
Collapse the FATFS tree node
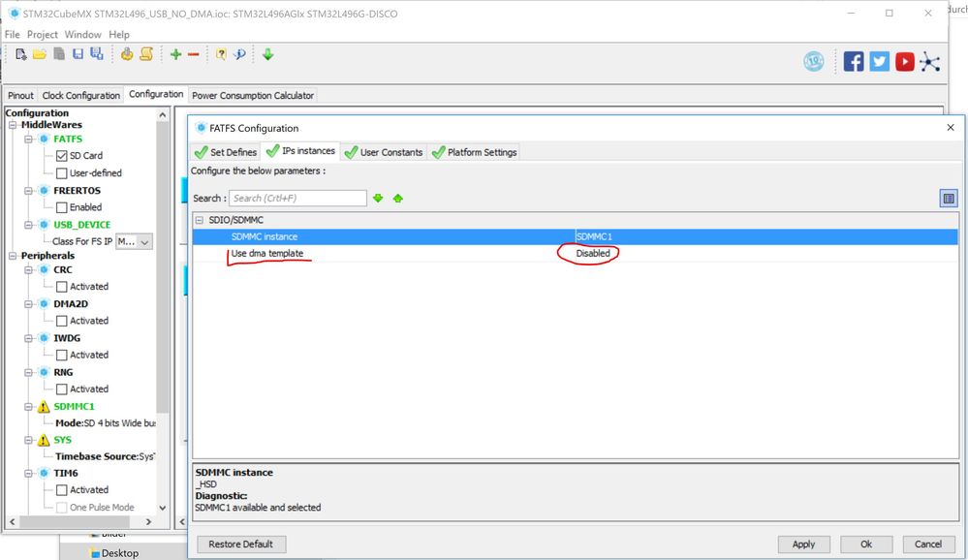coord(28,139)
